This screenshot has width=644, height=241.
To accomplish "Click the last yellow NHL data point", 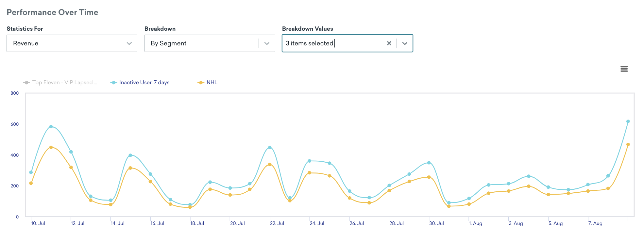I will click(x=628, y=144).
